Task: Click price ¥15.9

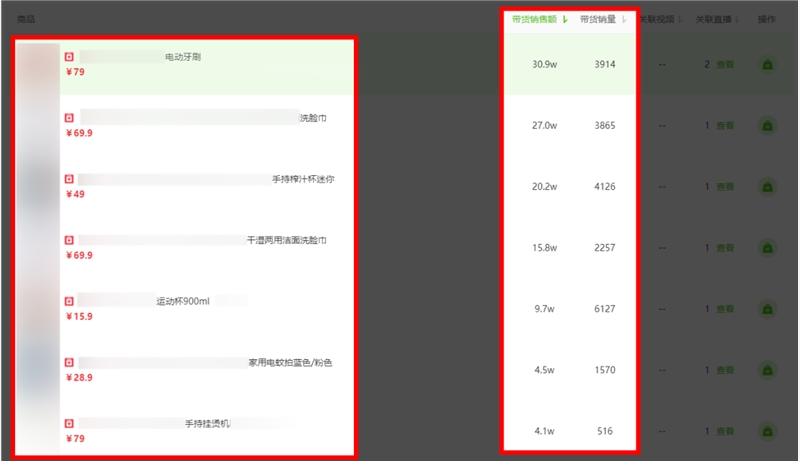Action: click(79, 317)
